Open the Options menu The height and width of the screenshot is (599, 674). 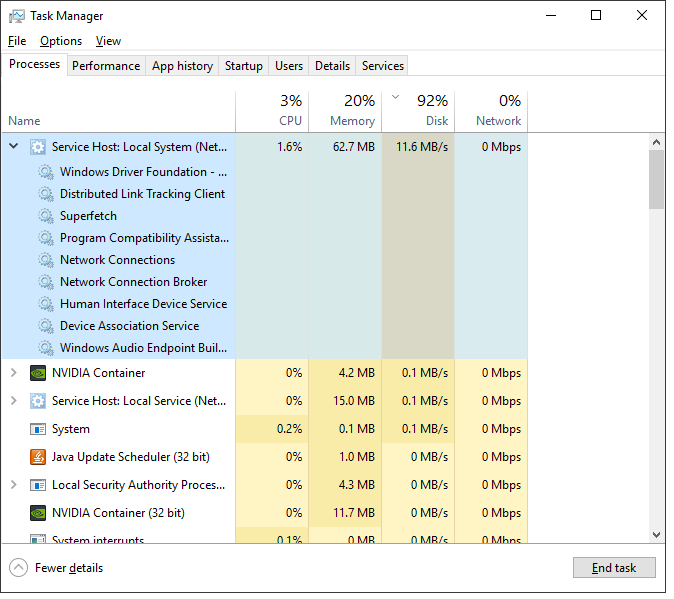[x=61, y=41]
